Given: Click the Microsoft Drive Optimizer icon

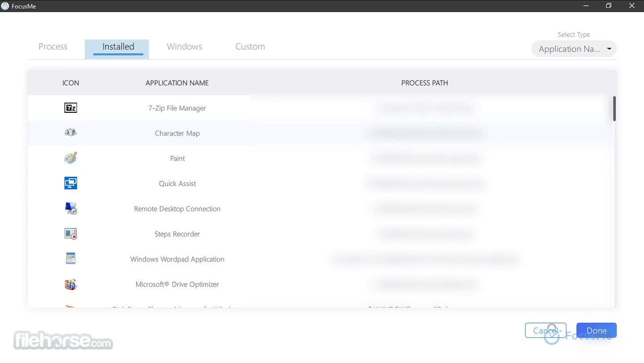Looking at the screenshot, I should coord(71,284).
